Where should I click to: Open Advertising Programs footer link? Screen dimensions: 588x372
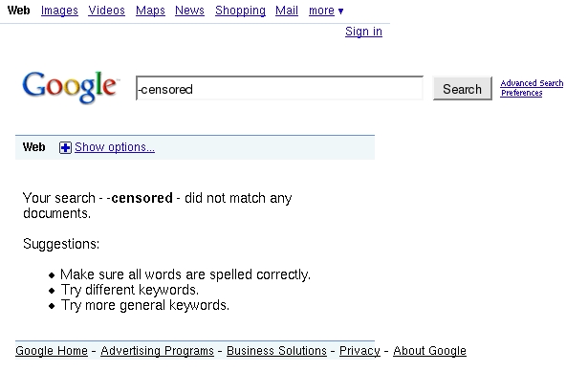tap(157, 351)
